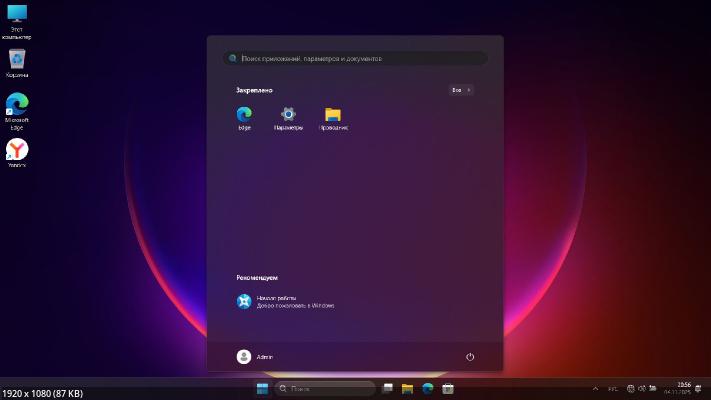Open Microsoft Store from the taskbar
711x400 pixels.
tap(448, 388)
